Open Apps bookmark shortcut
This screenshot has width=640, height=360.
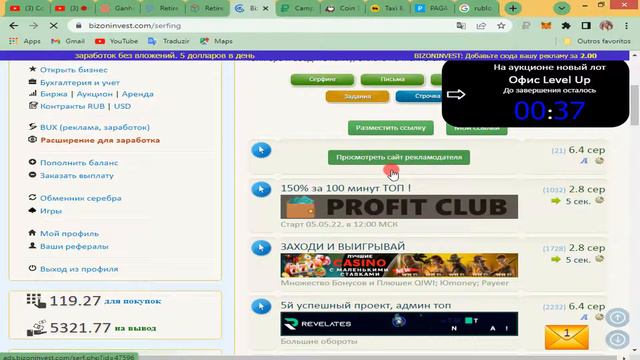click(25, 41)
